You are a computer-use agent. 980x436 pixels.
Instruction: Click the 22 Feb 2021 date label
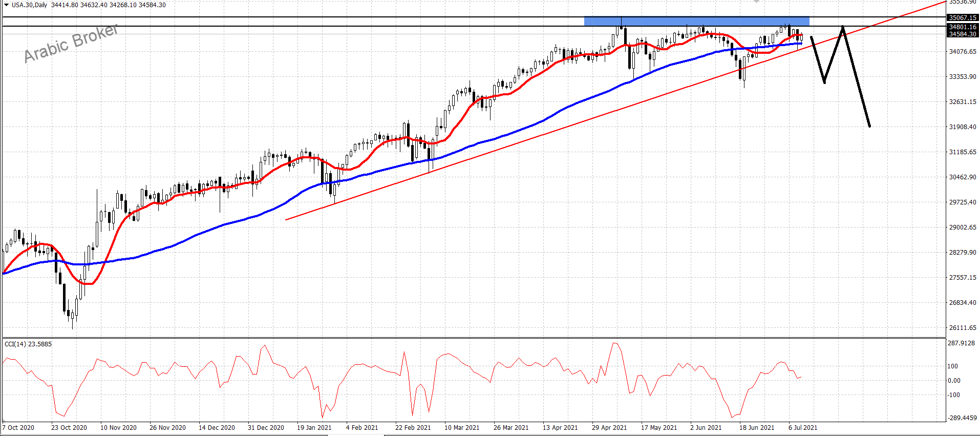coord(413,428)
